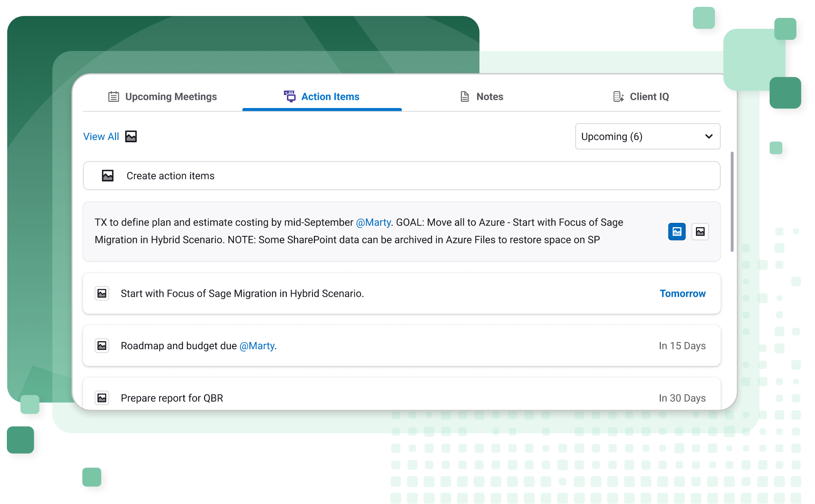
Task: Click the icon next to View All
Action: point(131,137)
